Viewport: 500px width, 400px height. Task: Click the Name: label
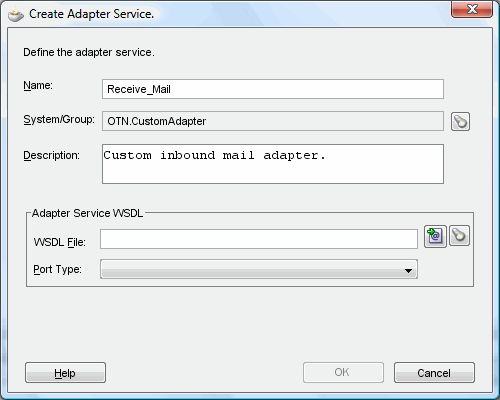(38, 86)
